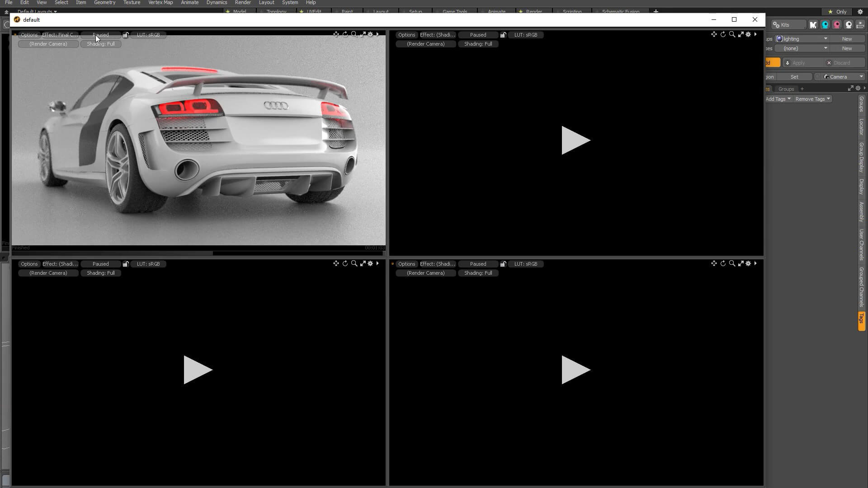The width and height of the screenshot is (868, 488).
Task: Click the Kits button
Action: [x=789, y=25]
